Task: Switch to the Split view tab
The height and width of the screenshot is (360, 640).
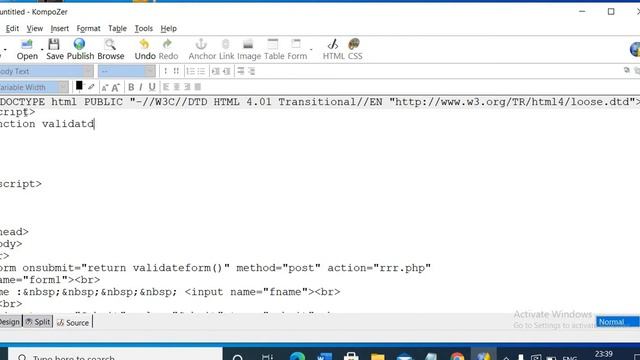Action: point(38,322)
